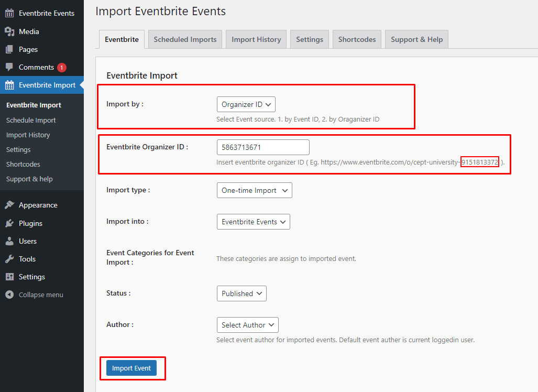Open the Shortcodes tab
Viewport: 538px width, 392px height.
pyautogui.click(x=357, y=39)
